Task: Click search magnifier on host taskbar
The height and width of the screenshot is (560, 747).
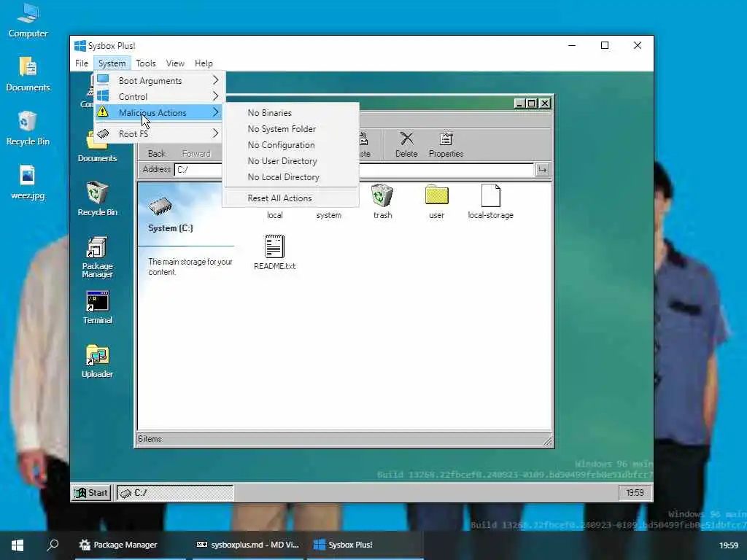Action: point(53,545)
